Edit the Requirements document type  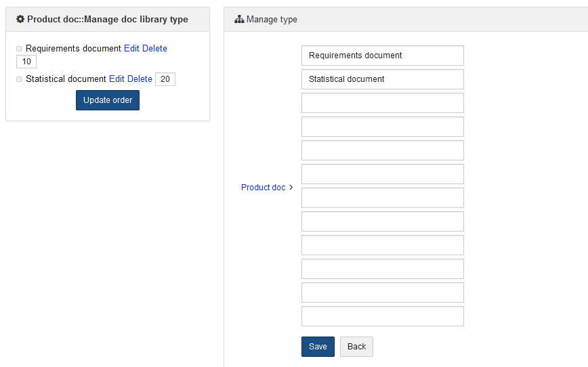(x=131, y=49)
